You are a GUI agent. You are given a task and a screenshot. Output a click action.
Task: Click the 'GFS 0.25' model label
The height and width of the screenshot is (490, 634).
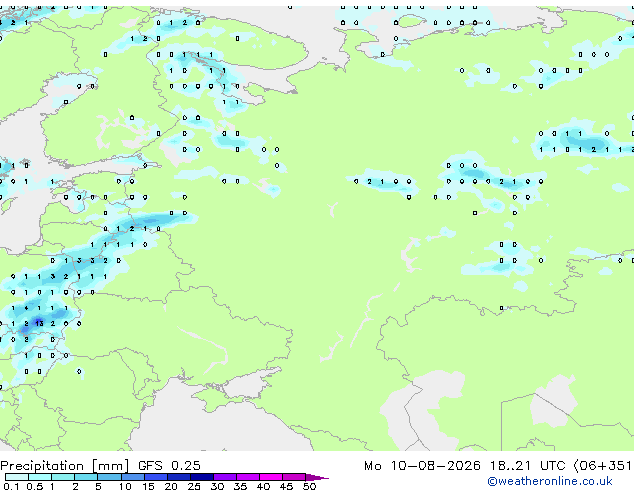click(x=169, y=465)
